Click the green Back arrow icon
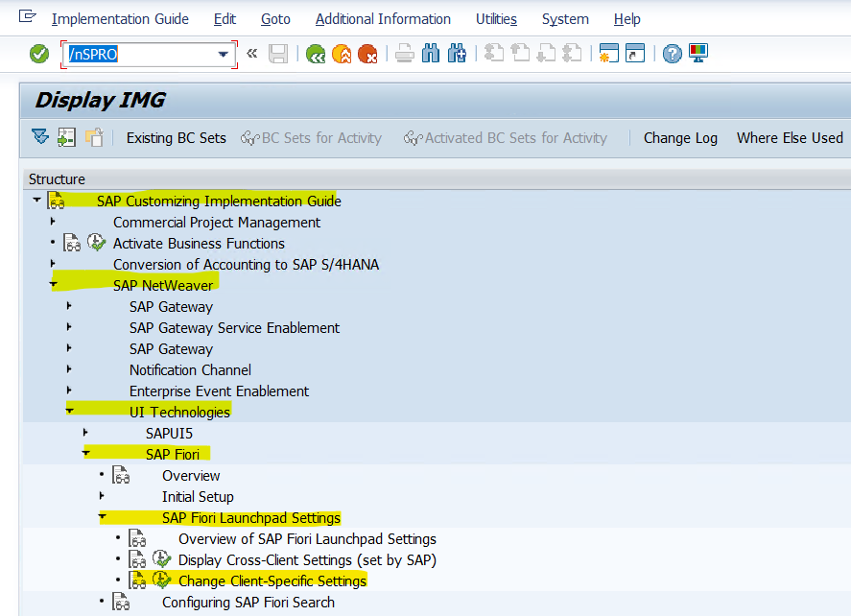 [x=315, y=54]
